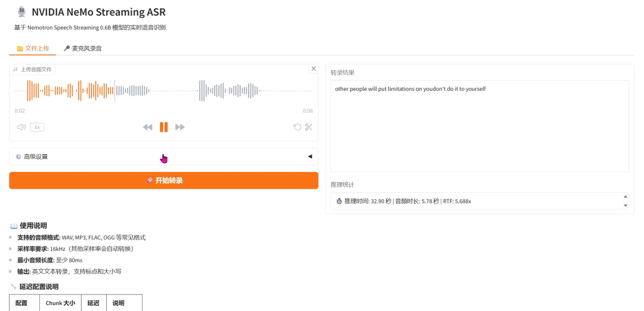Screen dimensions: 644x311
Task: Click the 开始转录 button
Action: 163,181
